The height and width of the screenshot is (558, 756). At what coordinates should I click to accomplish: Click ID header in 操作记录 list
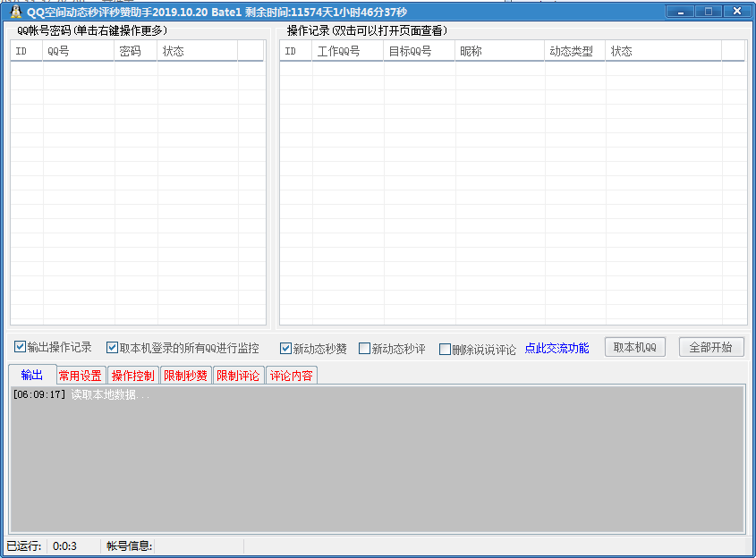[x=296, y=51]
